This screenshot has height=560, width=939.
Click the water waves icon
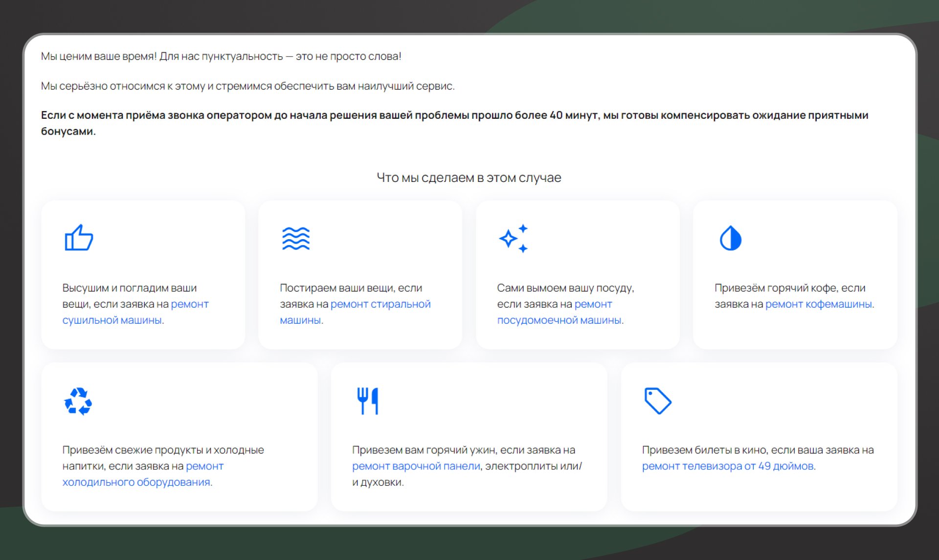point(296,239)
